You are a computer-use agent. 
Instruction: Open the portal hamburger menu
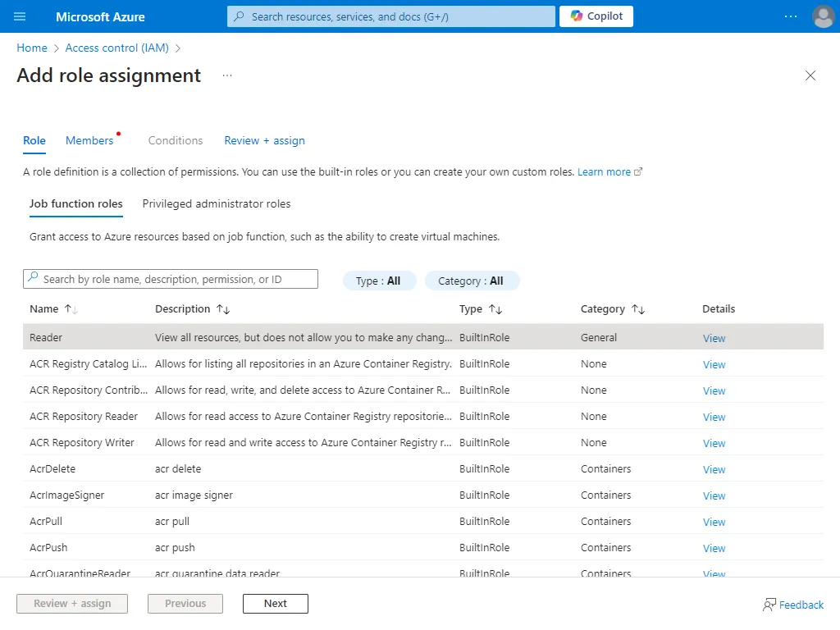(20, 16)
